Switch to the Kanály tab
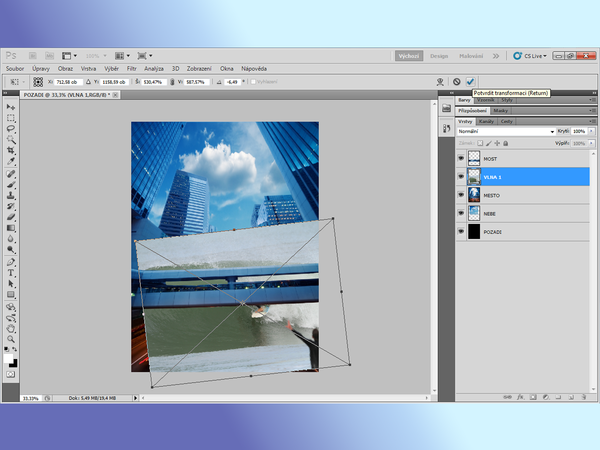This screenshot has height=450, width=600. click(487, 121)
